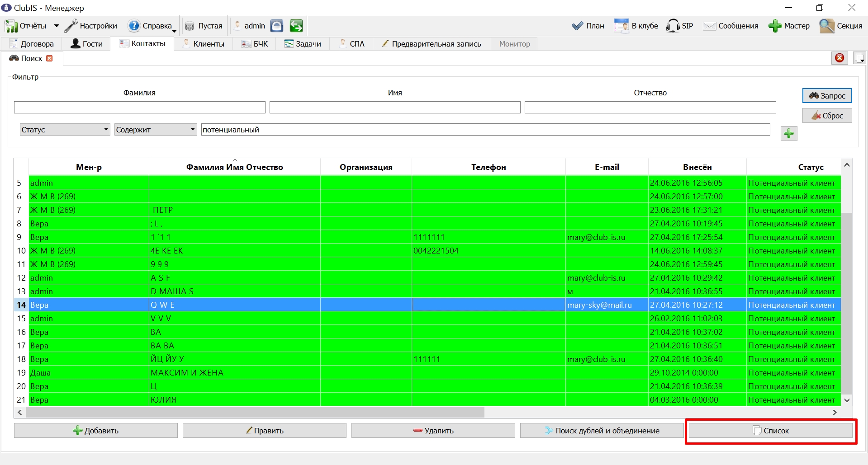The image size is (868, 465).
Task: Open Настройки settings tools icon
Action: pos(71,26)
